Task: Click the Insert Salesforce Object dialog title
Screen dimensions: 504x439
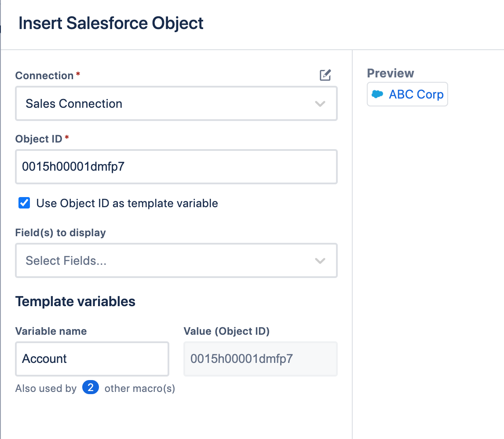Action: pyautogui.click(x=111, y=23)
